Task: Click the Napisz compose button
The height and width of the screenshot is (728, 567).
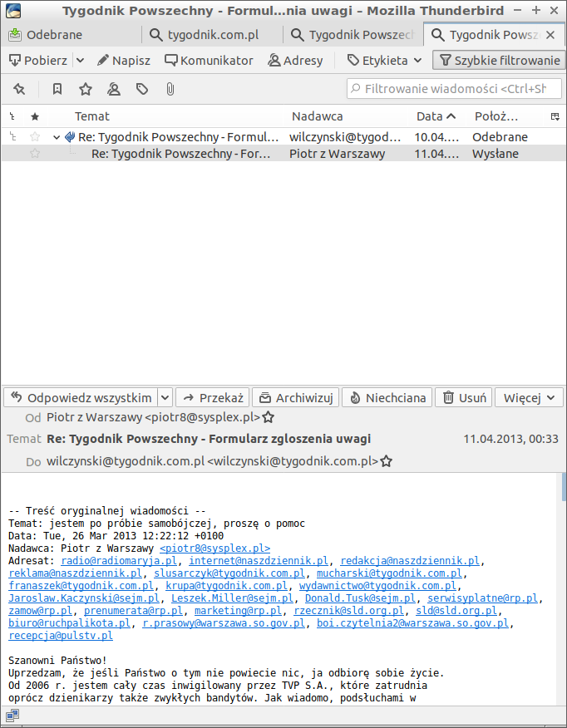Action: click(x=124, y=61)
